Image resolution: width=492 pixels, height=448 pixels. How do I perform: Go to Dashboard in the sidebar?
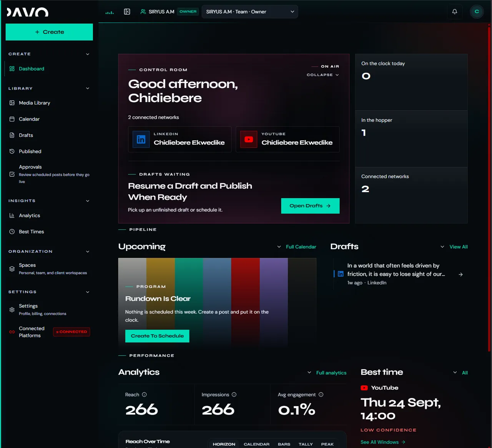49,69
